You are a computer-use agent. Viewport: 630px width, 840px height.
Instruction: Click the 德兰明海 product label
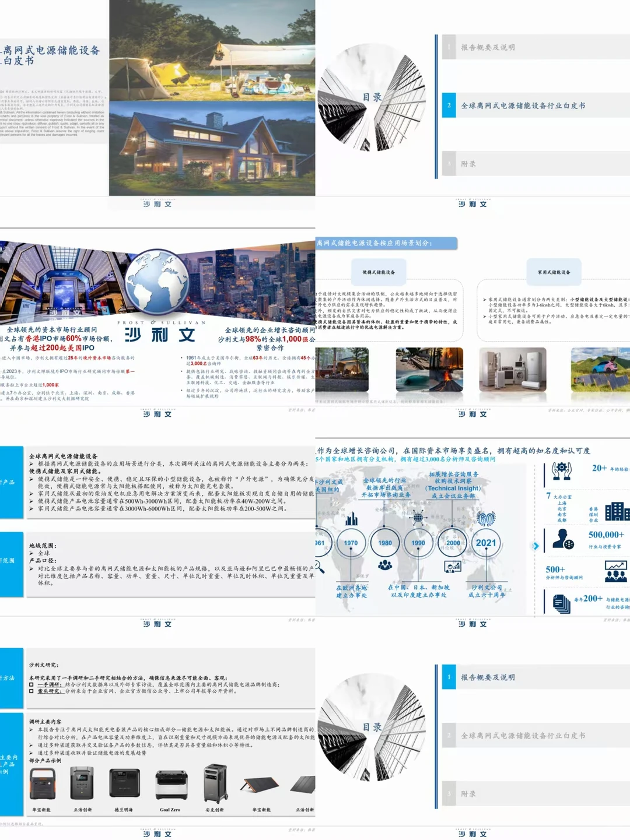[124, 810]
